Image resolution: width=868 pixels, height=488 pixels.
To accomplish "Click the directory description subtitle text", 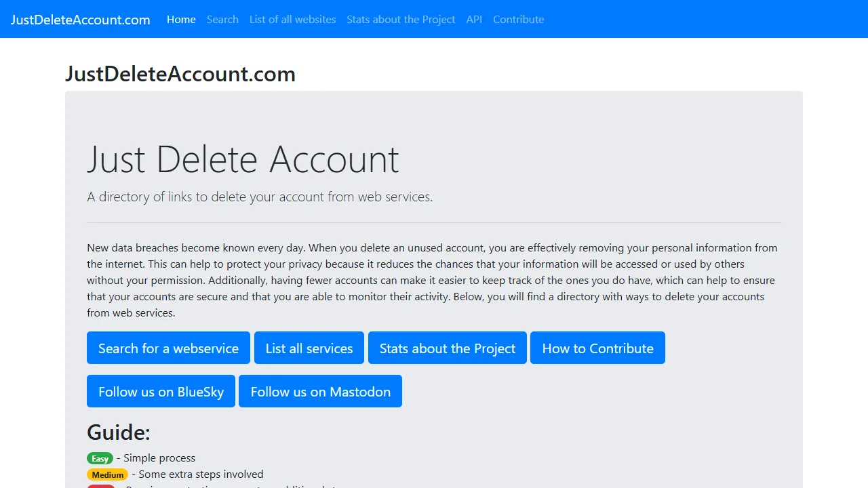I will point(260,197).
